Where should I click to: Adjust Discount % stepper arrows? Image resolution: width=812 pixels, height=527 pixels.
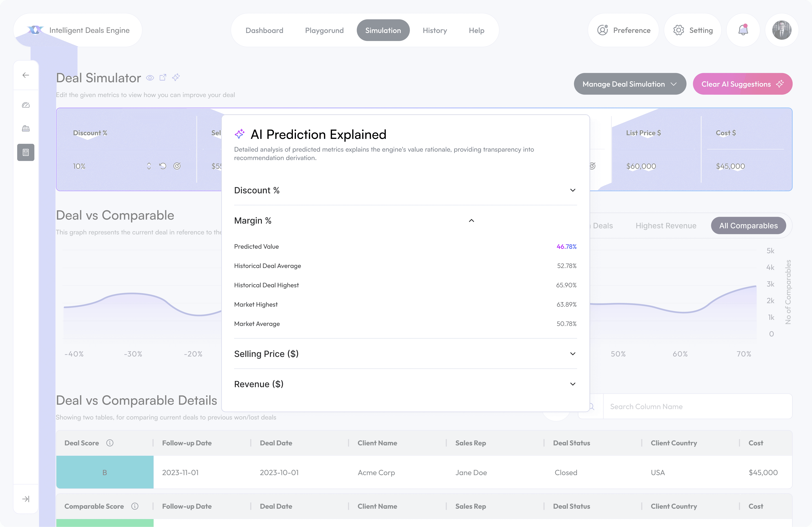[149, 166]
